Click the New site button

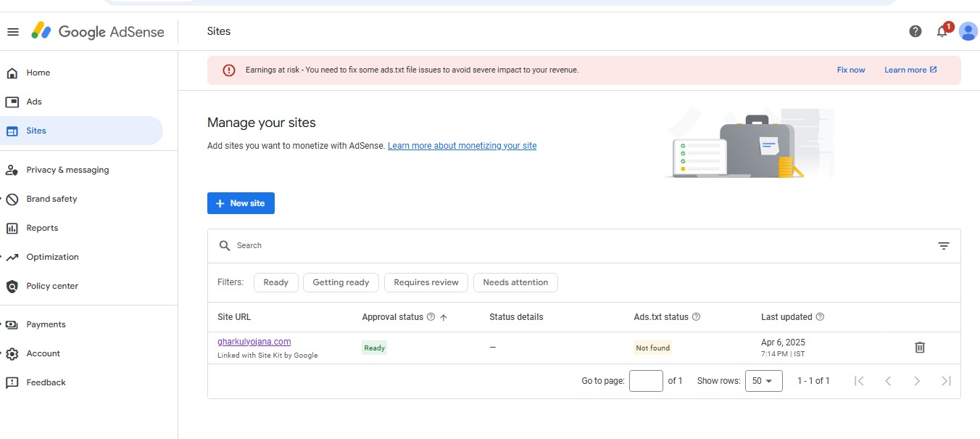pyautogui.click(x=241, y=203)
